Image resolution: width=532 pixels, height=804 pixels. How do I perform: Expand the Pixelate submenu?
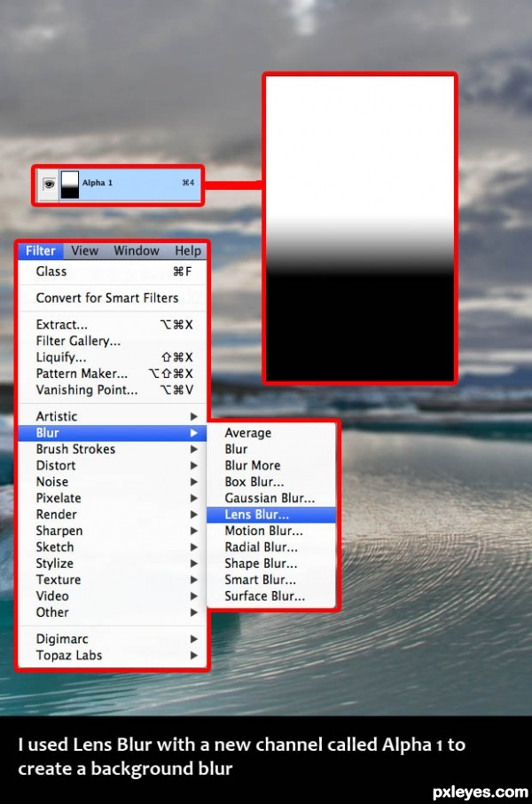click(x=113, y=498)
